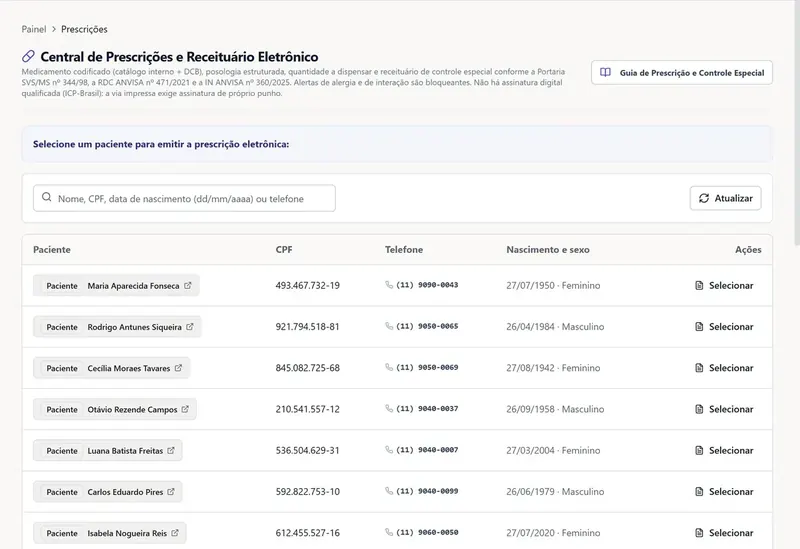Click the phone icon in Luana Batista Freitas row

389,450
